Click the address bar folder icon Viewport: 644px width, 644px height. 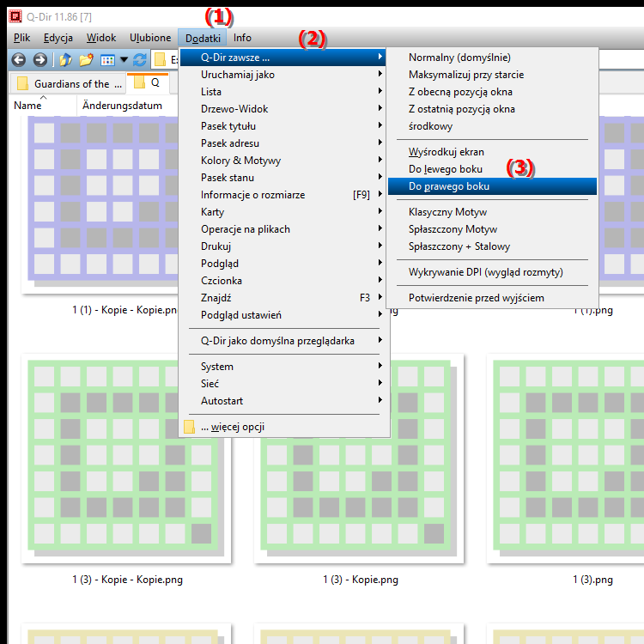point(160,60)
